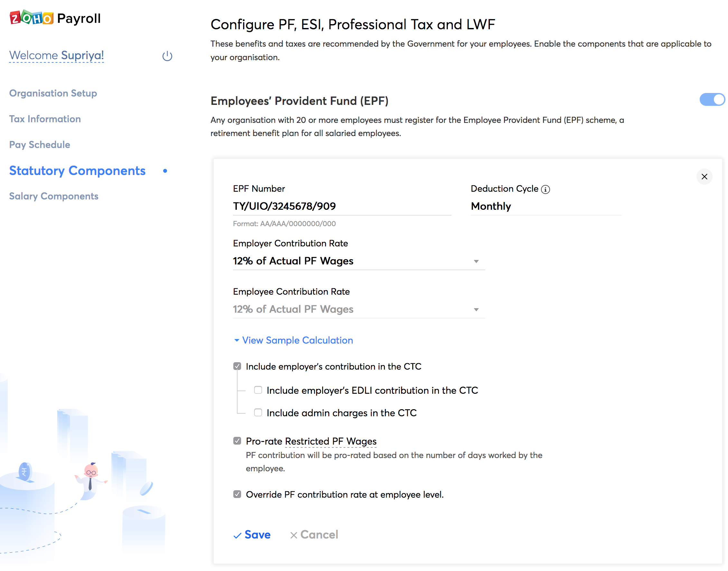Open Pay Schedule section
The height and width of the screenshot is (571, 728).
(40, 145)
